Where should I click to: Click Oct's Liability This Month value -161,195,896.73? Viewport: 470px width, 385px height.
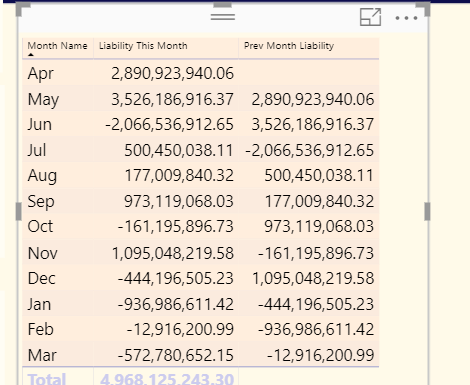click(x=176, y=227)
